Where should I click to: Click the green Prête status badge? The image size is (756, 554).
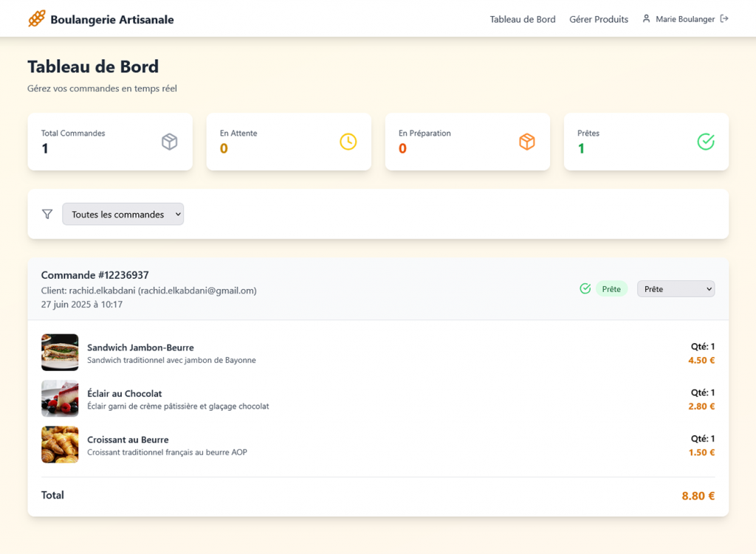coord(611,289)
